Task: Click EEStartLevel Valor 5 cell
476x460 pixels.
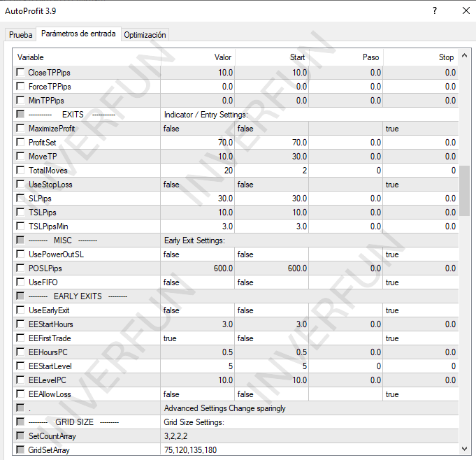Action: coord(198,366)
